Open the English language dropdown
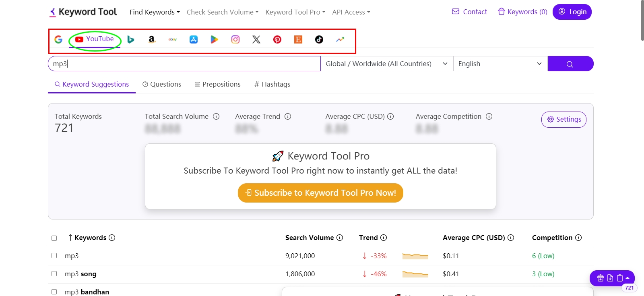Image resolution: width=644 pixels, height=296 pixels. pos(501,64)
